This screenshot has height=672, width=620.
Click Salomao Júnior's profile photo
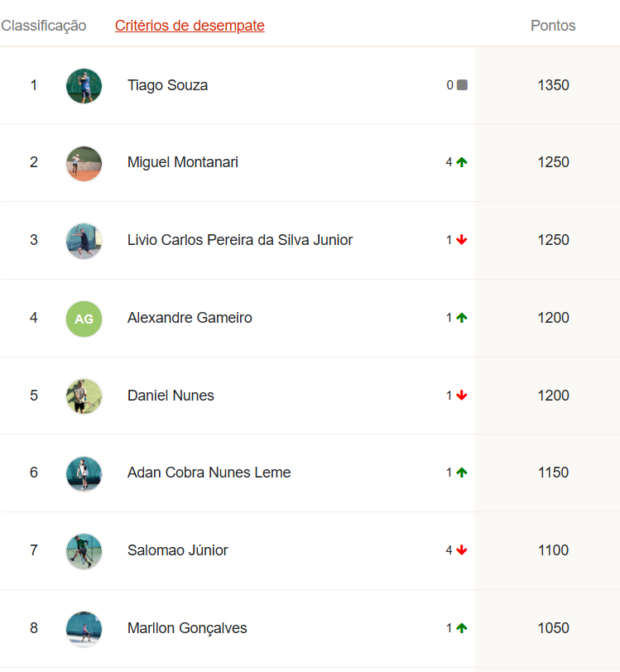[84, 551]
